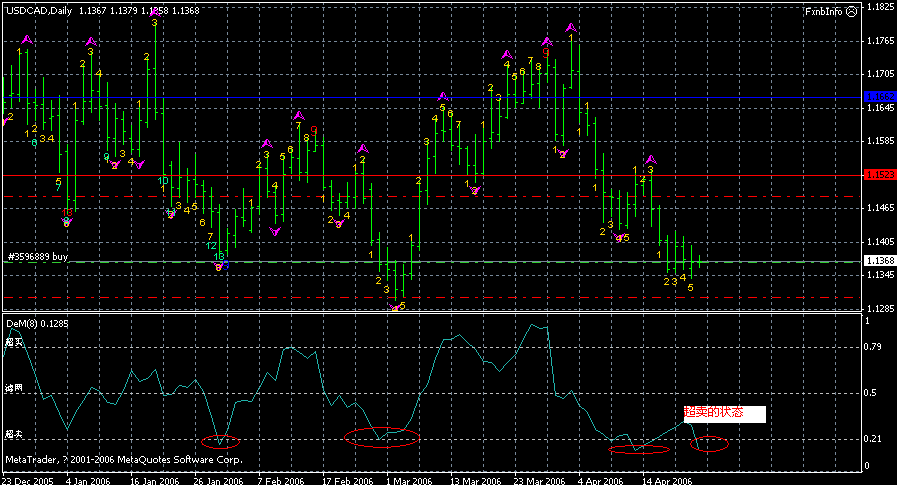Click the 1.1825 price scale value
Screen dimensions: 897x485
pyautogui.click(x=880, y=7)
